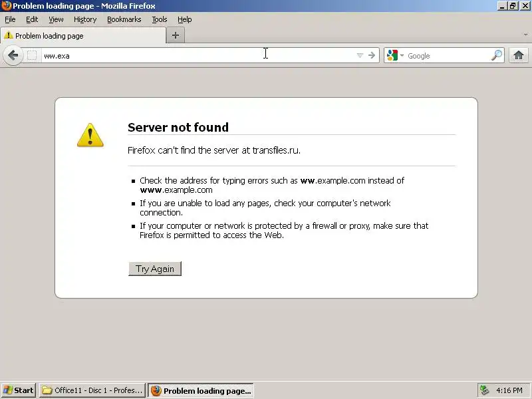Viewport: 532px width, 399px height.
Task: Click the Go arrow in address bar
Action: point(372,55)
